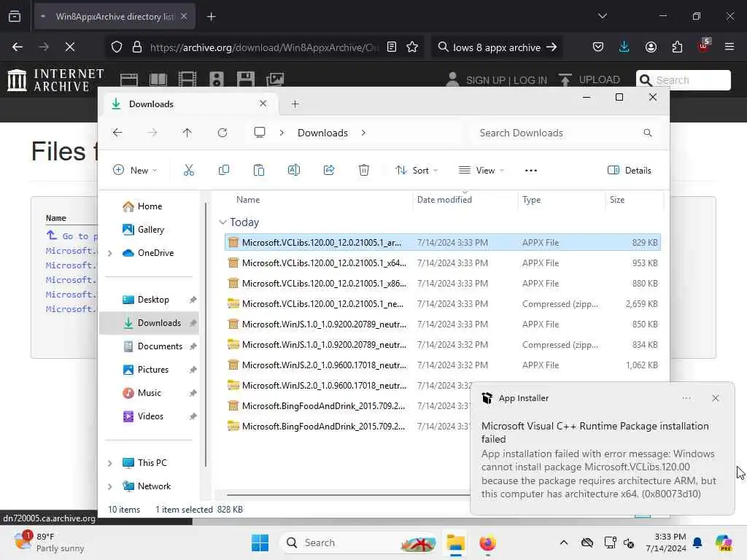
Task: Sort by the Size column header
Action: 617,200
